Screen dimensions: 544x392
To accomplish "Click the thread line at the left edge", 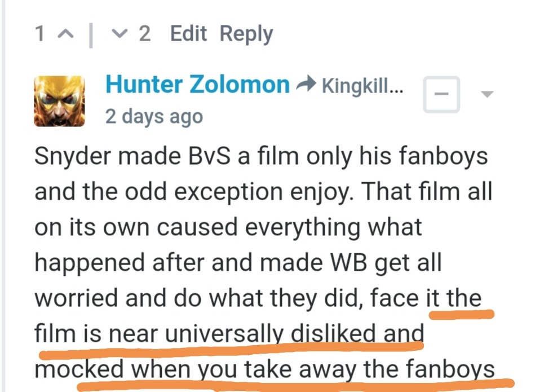I will (x=3, y=196).
